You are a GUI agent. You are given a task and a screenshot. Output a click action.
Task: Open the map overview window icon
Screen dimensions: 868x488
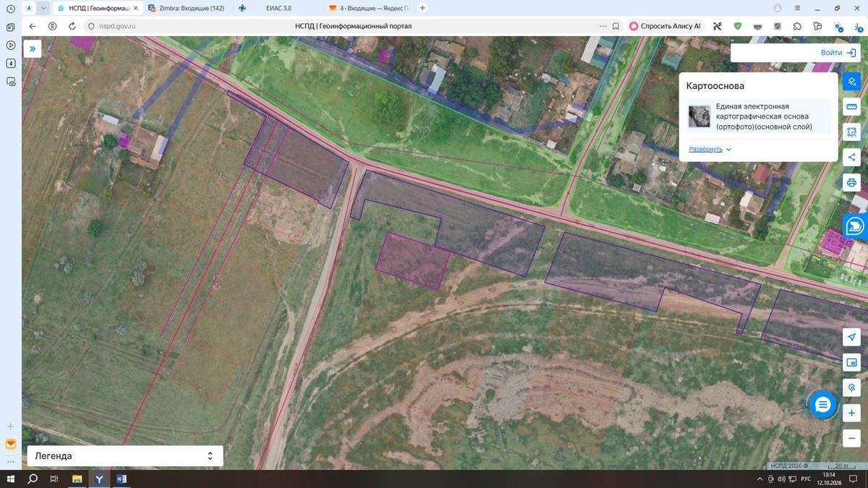[x=851, y=363]
